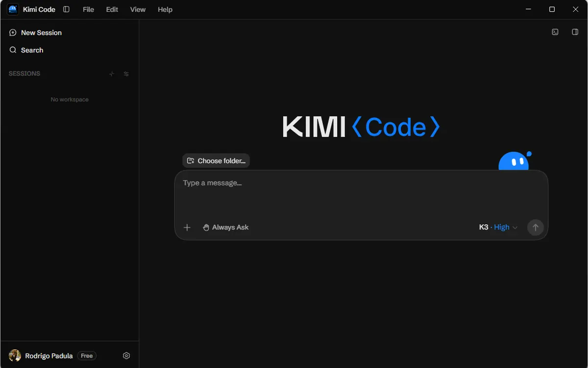Viewport: 588px width, 368px height.
Task: Click the Free plan badge
Action: pos(87,356)
